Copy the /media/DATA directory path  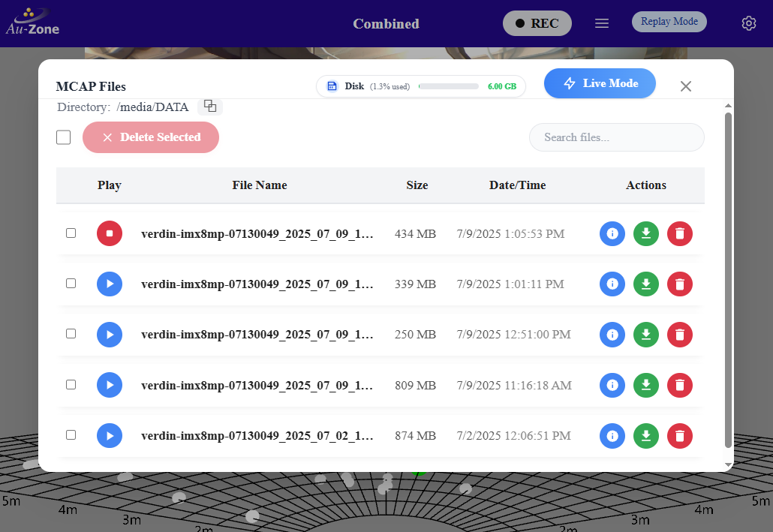coord(210,107)
